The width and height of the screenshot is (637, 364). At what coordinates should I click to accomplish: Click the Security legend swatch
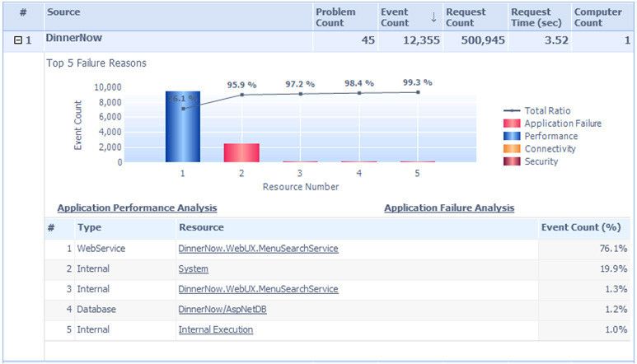click(x=512, y=161)
